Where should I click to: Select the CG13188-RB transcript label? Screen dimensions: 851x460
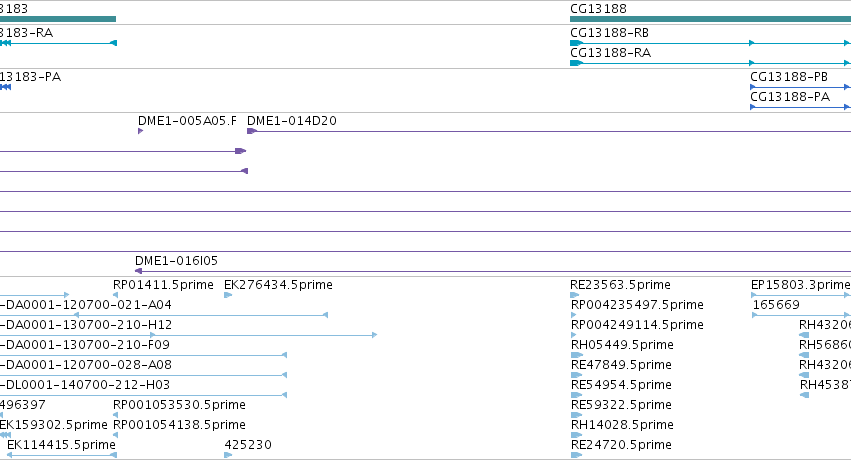click(x=609, y=33)
